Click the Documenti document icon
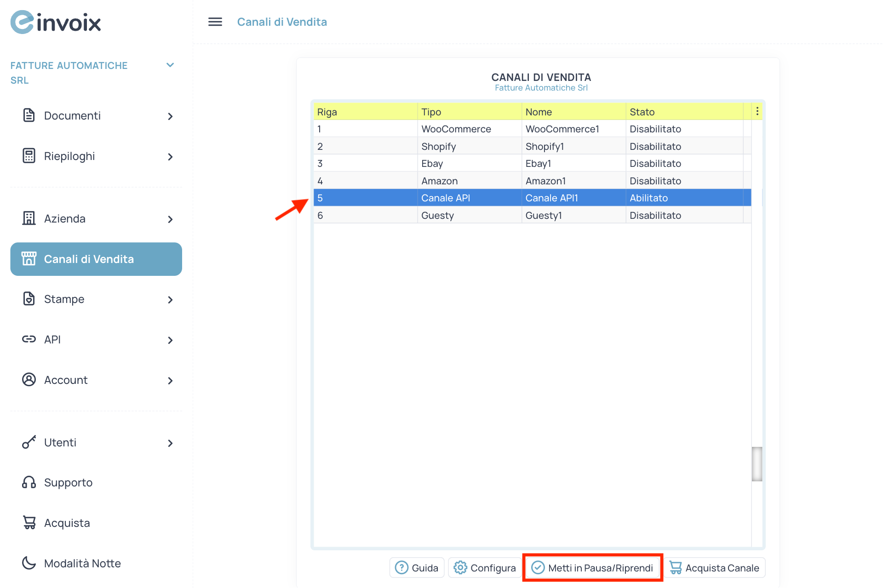 point(29,115)
